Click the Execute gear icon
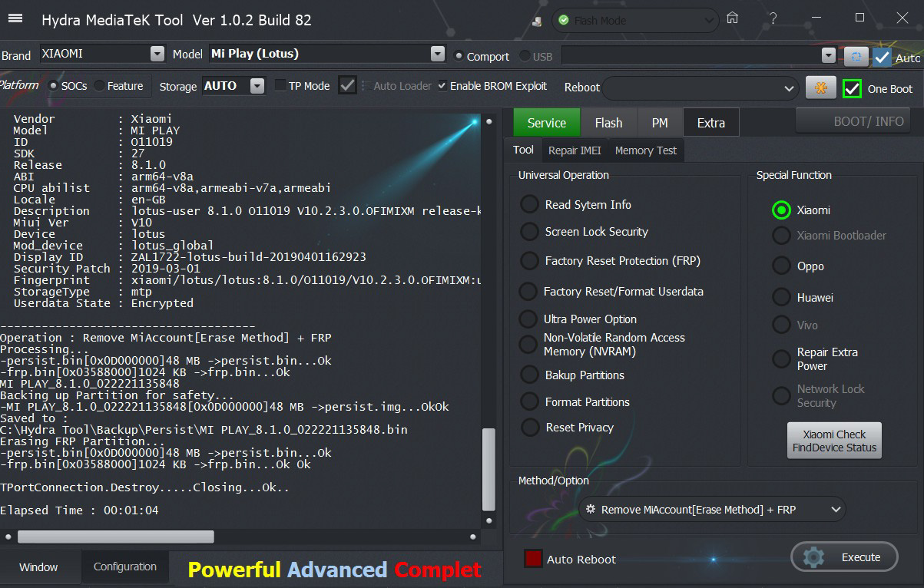This screenshot has width=924, height=588. click(813, 557)
